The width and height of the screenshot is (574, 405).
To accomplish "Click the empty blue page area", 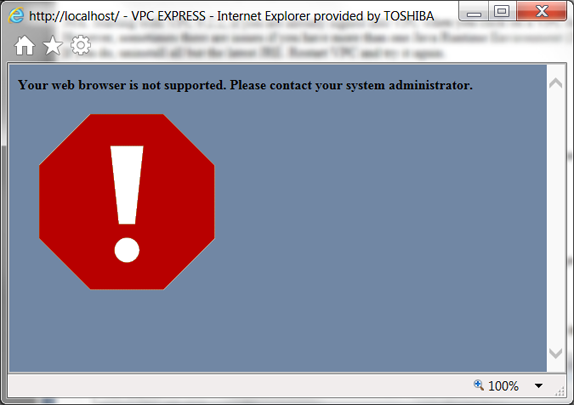I will pos(381,227).
